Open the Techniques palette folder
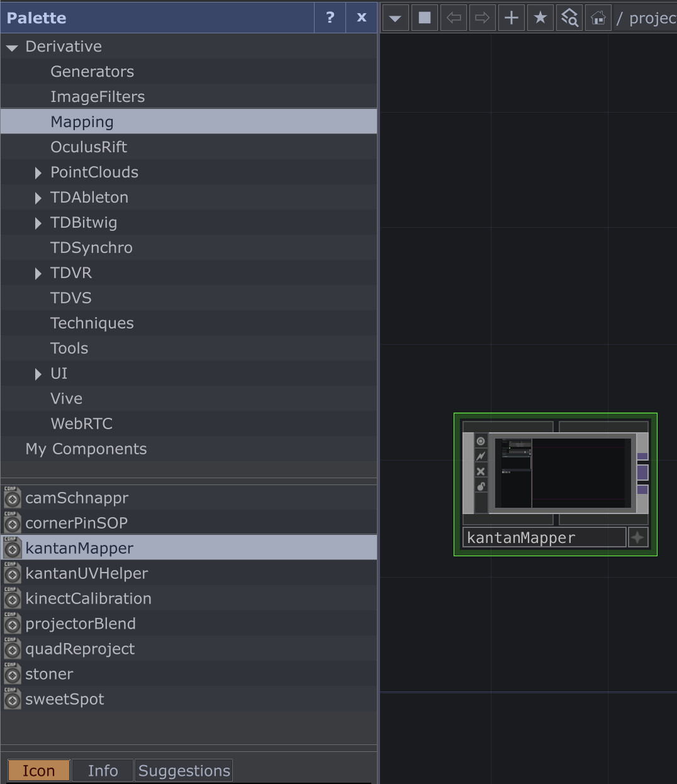Screen dimensions: 677x784 point(92,323)
